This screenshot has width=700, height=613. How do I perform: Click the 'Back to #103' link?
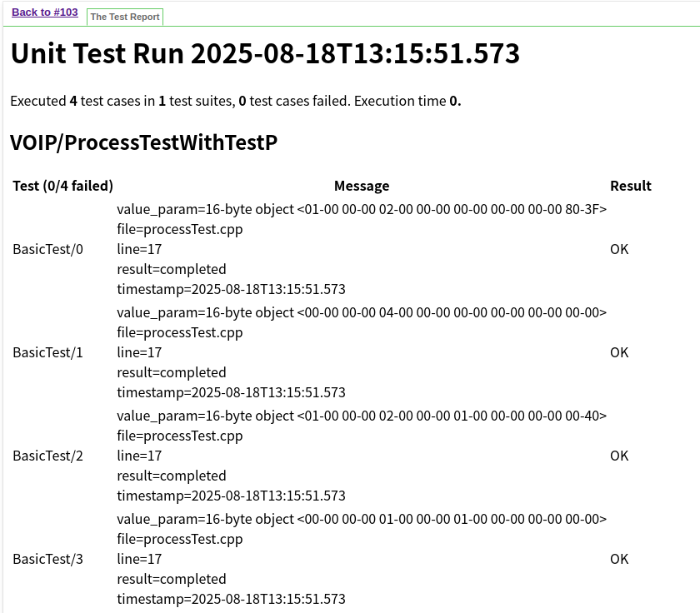[x=44, y=12]
